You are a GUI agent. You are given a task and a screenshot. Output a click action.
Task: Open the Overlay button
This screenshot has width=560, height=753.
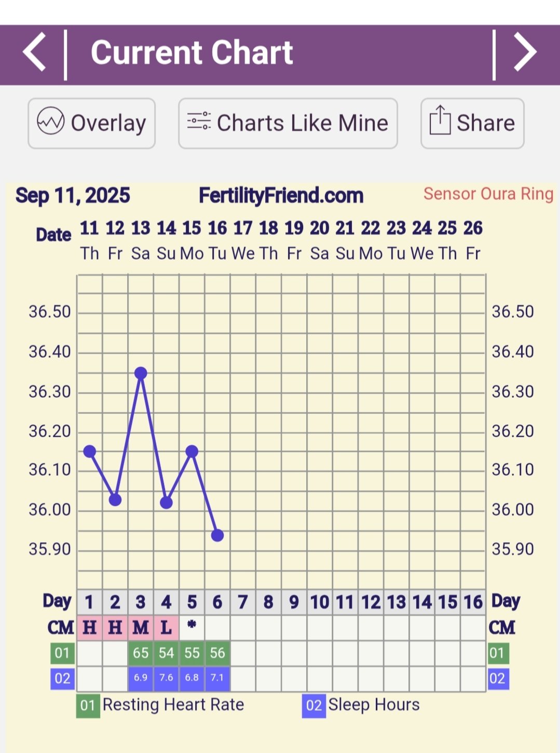pyautogui.click(x=92, y=123)
